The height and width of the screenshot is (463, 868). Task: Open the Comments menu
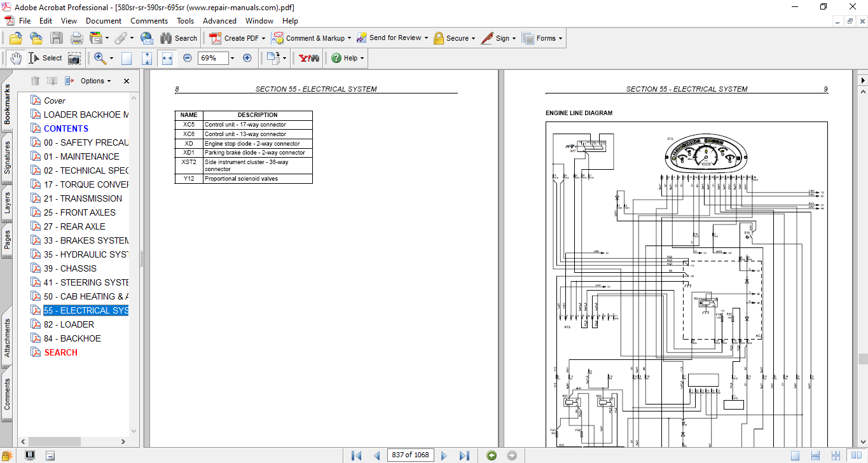click(x=149, y=21)
